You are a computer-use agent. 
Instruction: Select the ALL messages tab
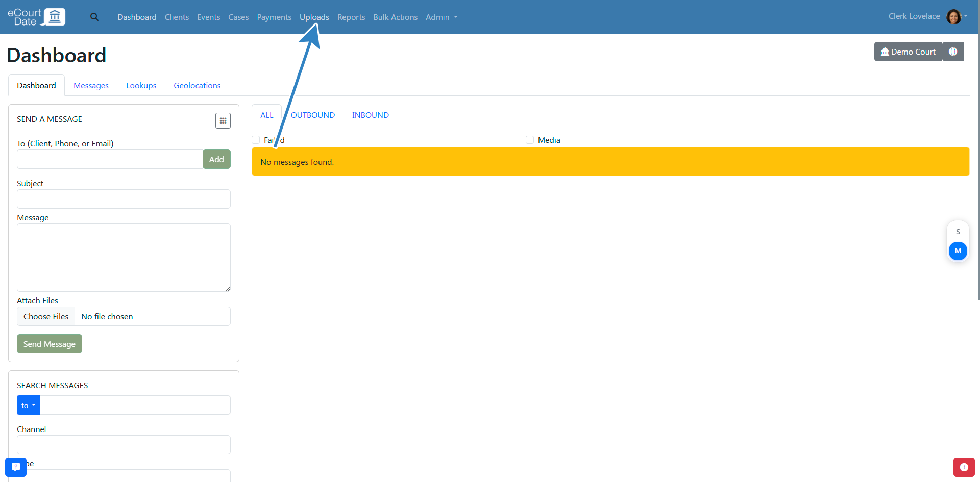267,115
